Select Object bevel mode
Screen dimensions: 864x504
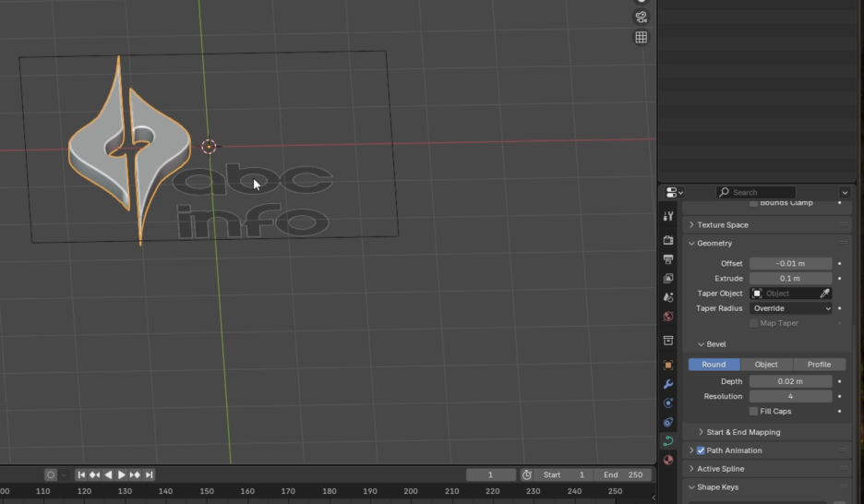click(x=766, y=365)
